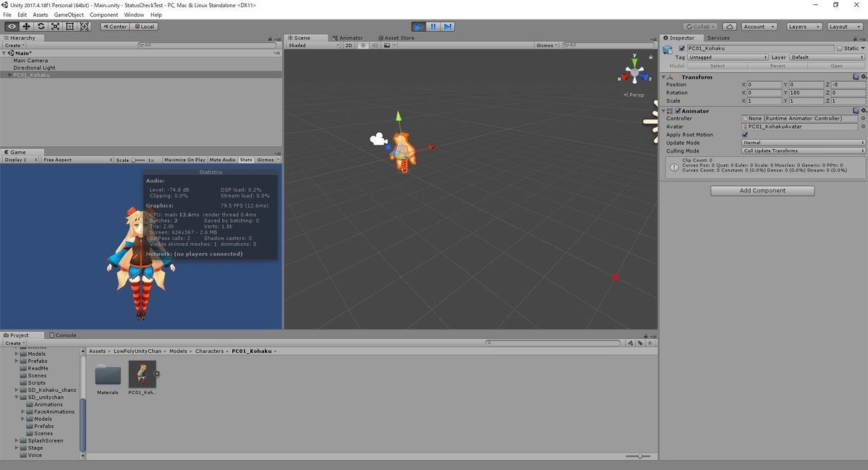This screenshot has height=470, width=868.
Task: Open the Tag dropdown Untagged
Action: (728, 57)
